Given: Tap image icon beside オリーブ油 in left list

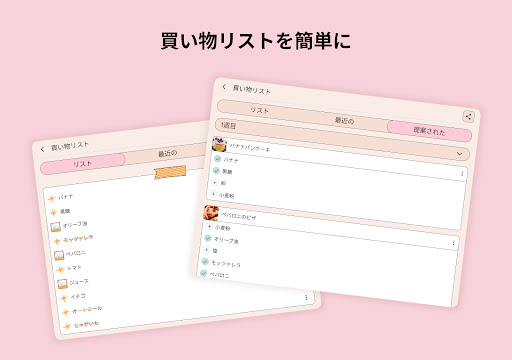Looking at the screenshot, I should [55, 227].
